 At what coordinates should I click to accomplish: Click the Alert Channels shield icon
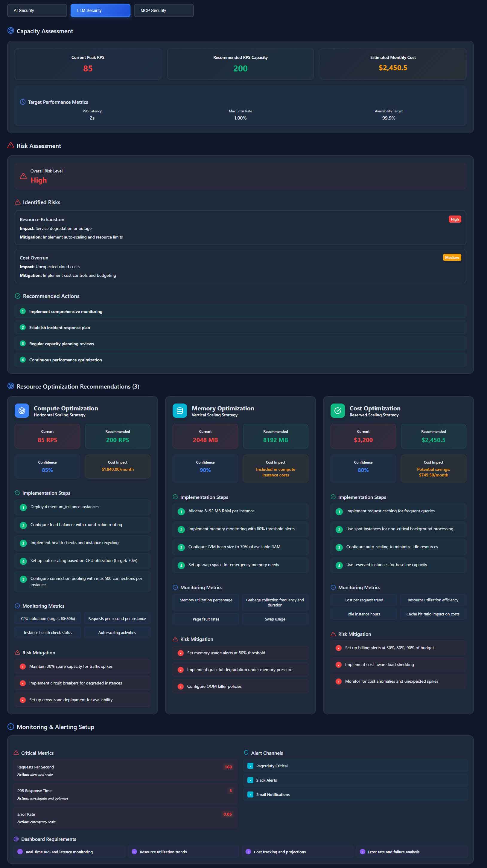pos(246,752)
